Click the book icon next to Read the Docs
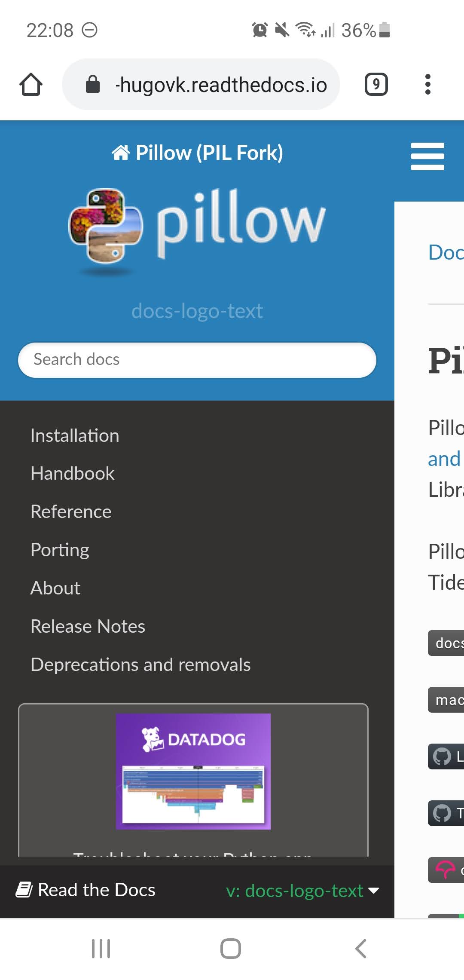464x980 pixels. (25, 890)
